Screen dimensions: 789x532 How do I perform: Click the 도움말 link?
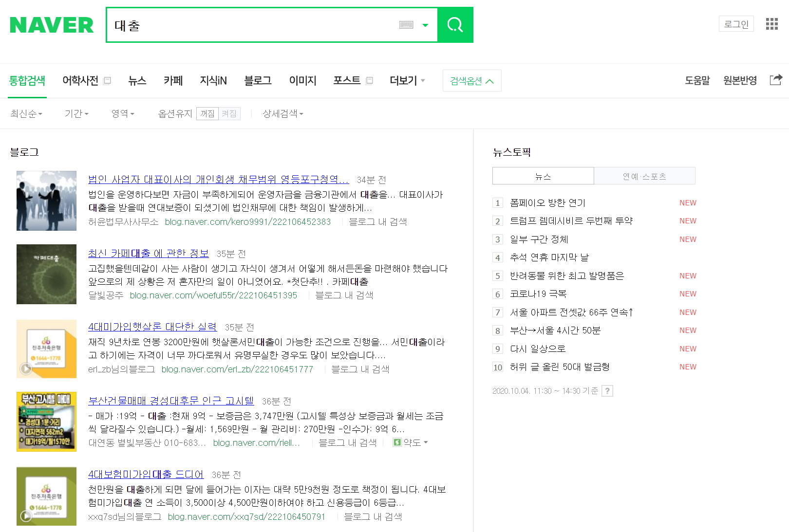(697, 80)
